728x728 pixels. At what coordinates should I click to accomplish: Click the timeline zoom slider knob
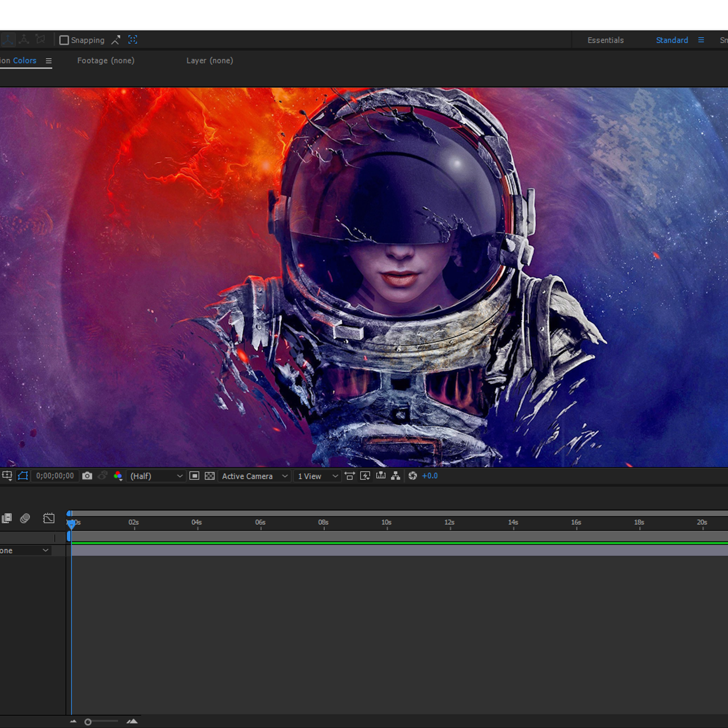[88, 722]
